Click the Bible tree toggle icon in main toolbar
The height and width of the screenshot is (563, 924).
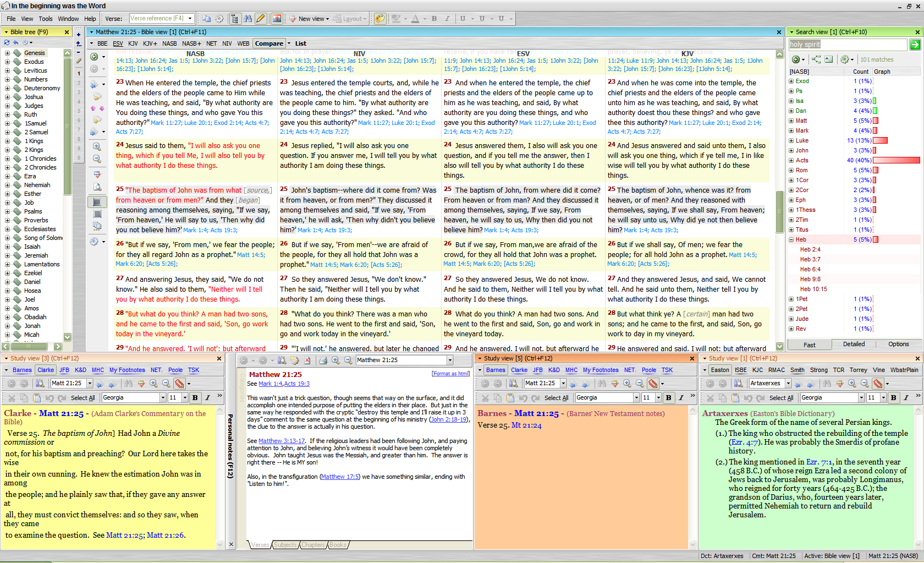coord(235,19)
